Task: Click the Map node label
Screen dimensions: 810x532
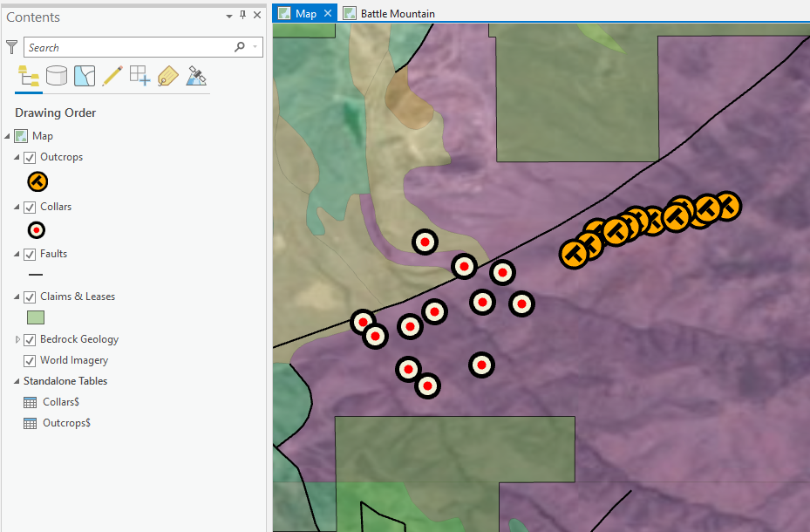Action: [43, 136]
